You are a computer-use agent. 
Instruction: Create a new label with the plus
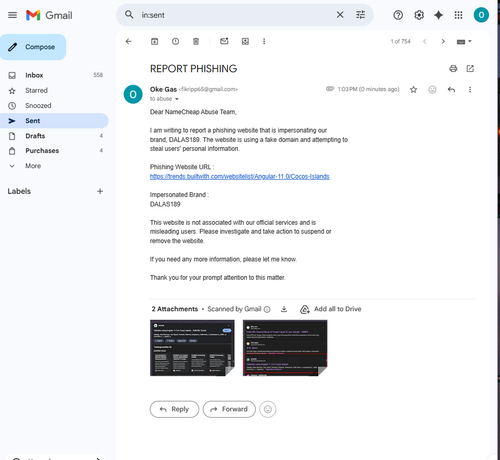click(x=100, y=191)
